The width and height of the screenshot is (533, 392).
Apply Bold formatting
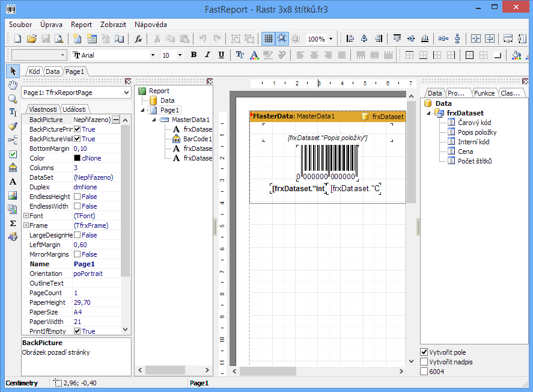tap(193, 55)
